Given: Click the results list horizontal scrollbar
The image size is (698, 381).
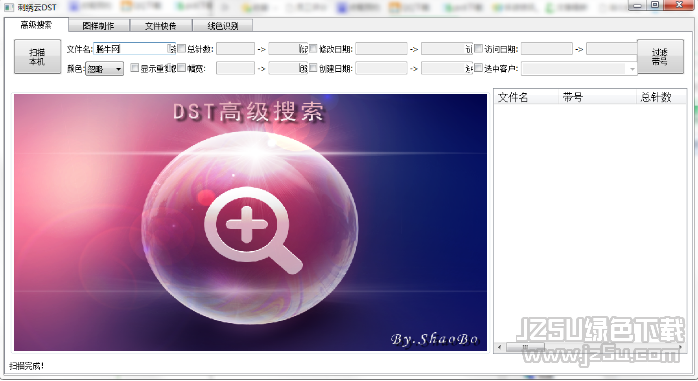Looking at the screenshot, I should (591, 347).
